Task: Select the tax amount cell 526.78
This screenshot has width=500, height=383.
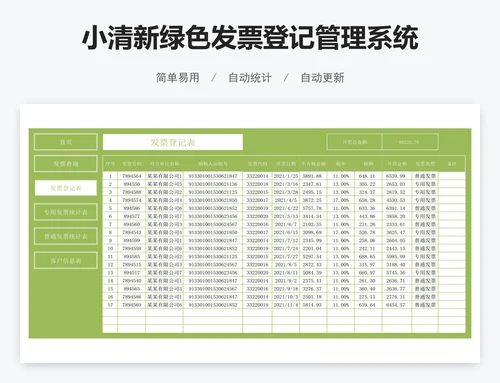Action: pos(368,232)
